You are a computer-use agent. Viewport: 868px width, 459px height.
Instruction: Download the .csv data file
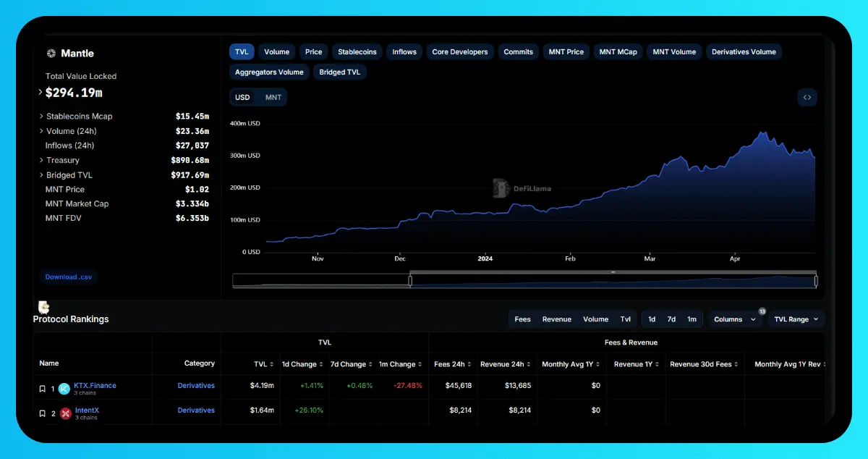[68, 277]
